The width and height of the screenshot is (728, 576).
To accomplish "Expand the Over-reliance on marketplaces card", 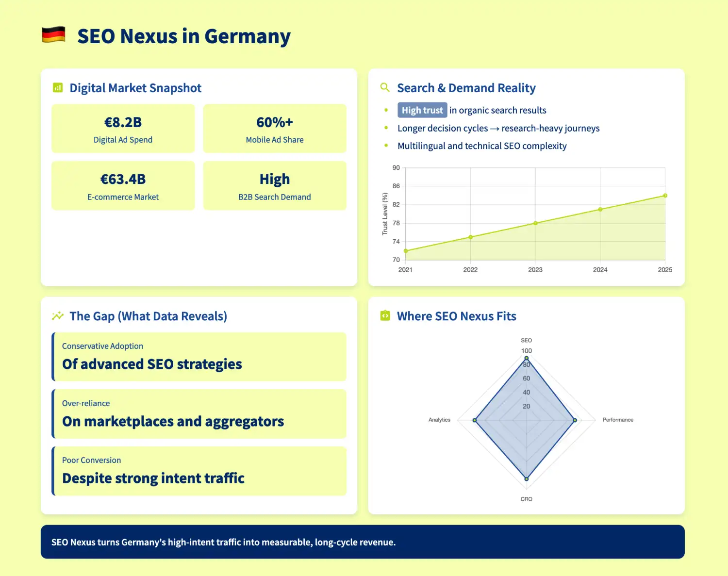I will (199, 414).
